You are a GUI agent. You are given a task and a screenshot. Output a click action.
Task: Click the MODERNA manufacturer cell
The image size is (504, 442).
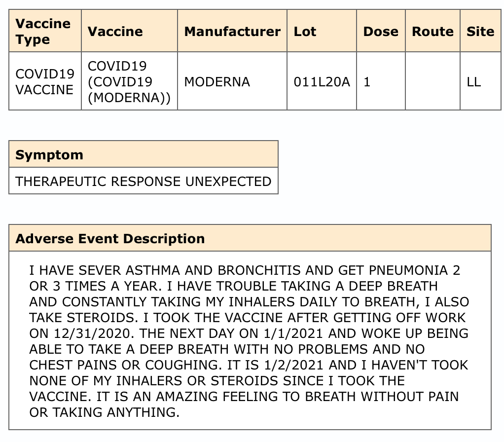[x=232, y=81]
